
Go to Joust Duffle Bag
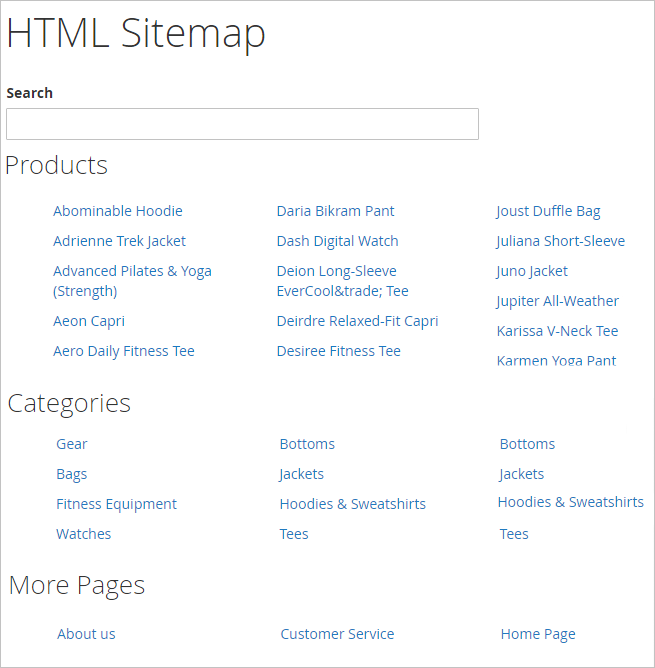point(548,211)
